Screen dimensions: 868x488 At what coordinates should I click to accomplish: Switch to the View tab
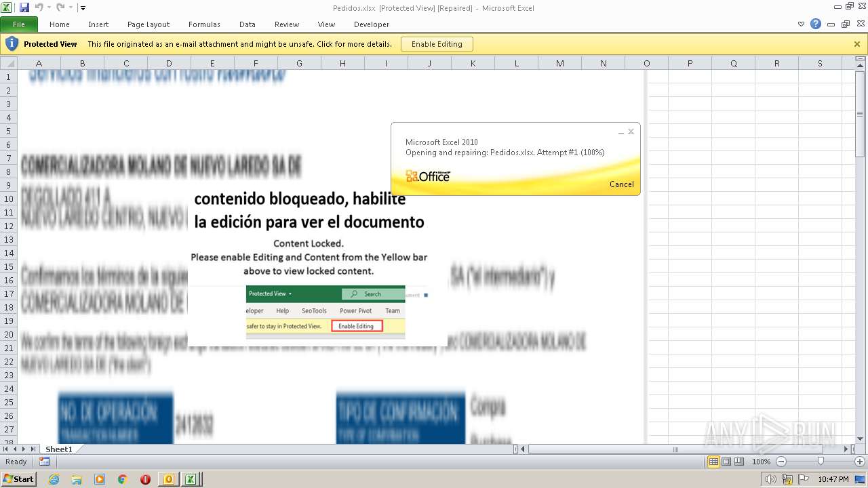(327, 24)
